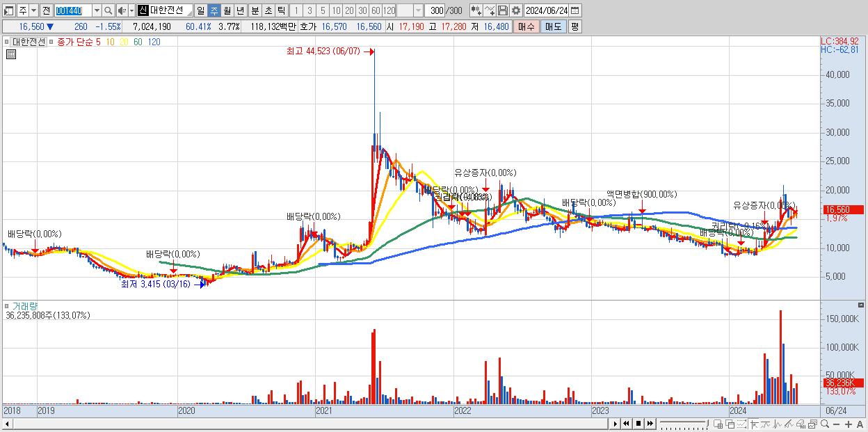
Task: Click the dotted range arrows icon
Action: tap(741, 424)
